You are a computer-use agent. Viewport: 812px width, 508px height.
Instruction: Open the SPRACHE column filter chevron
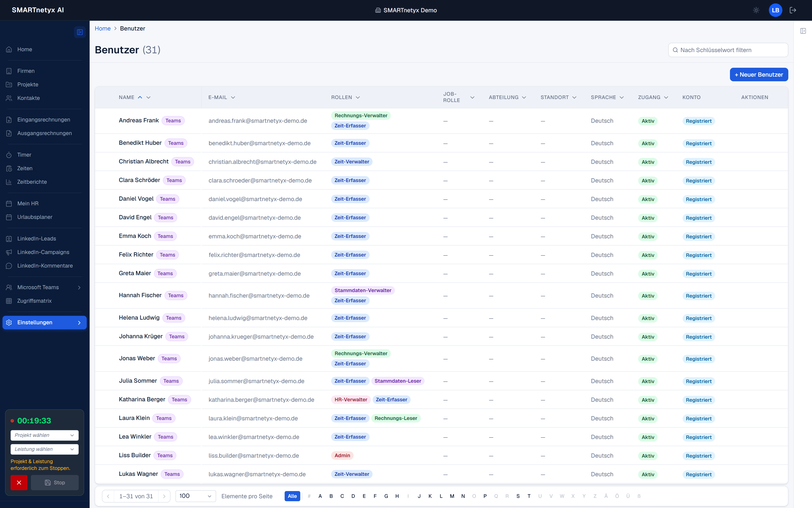tap(622, 97)
